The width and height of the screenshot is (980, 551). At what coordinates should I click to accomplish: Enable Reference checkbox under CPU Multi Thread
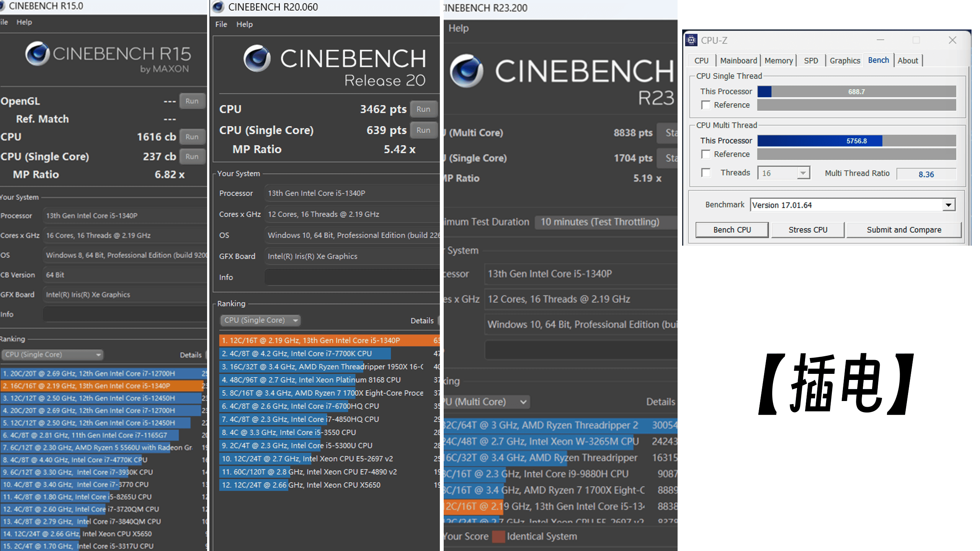(706, 154)
